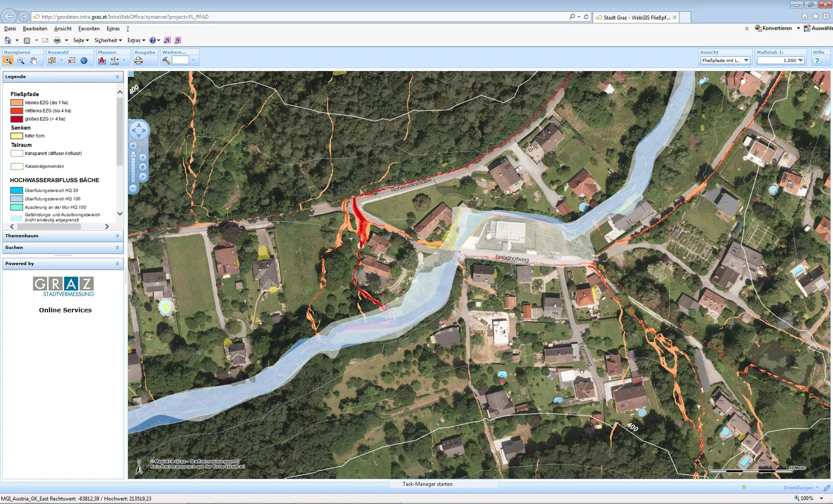Open the Bearbeiten menu
The width and height of the screenshot is (833, 504).
coord(35,29)
